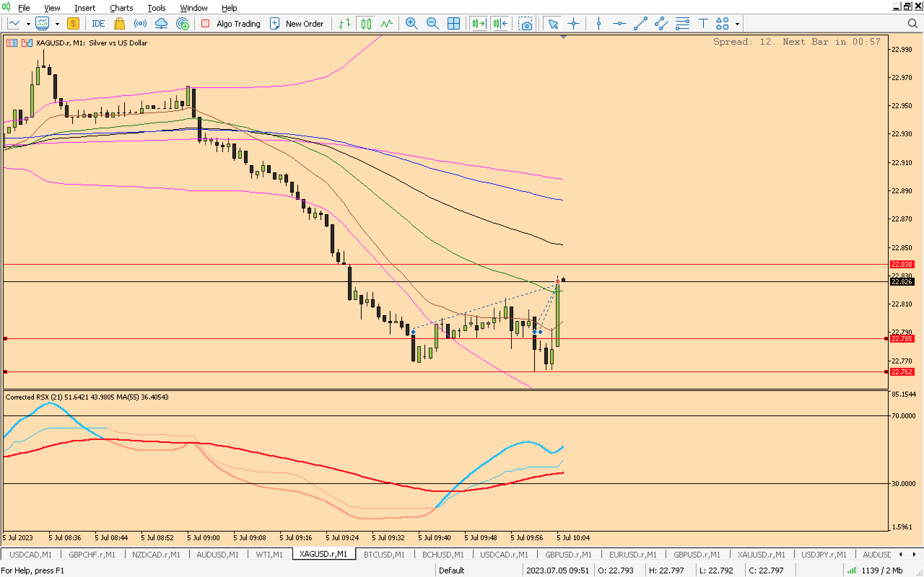Image resolution: width=924 pixels, height=577 pixels.
Task: Open the Market shopping bag icon
Action: (x=119, y=24)
